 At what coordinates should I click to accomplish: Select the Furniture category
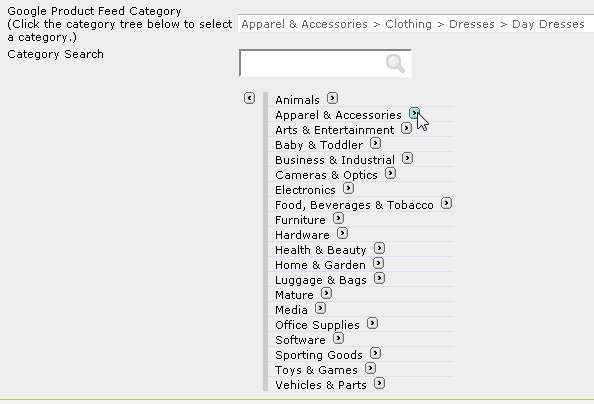[x=300, y=220]
